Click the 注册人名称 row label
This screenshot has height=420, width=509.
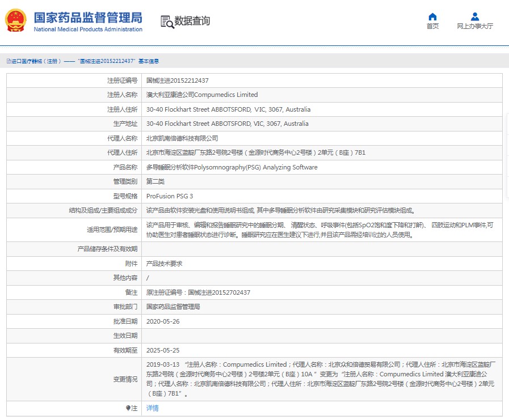[123, 95]
